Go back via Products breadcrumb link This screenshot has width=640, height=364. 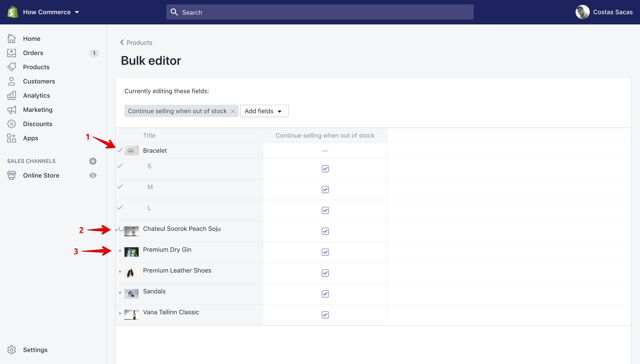click(139, 42)
